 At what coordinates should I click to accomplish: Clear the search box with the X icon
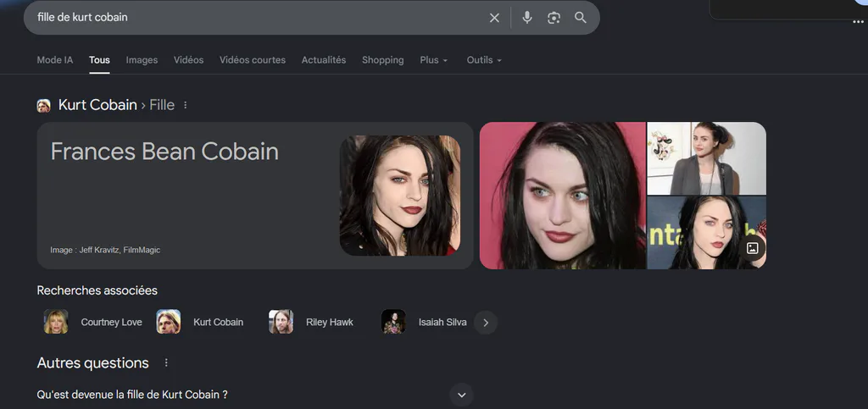tap(494, 18)
